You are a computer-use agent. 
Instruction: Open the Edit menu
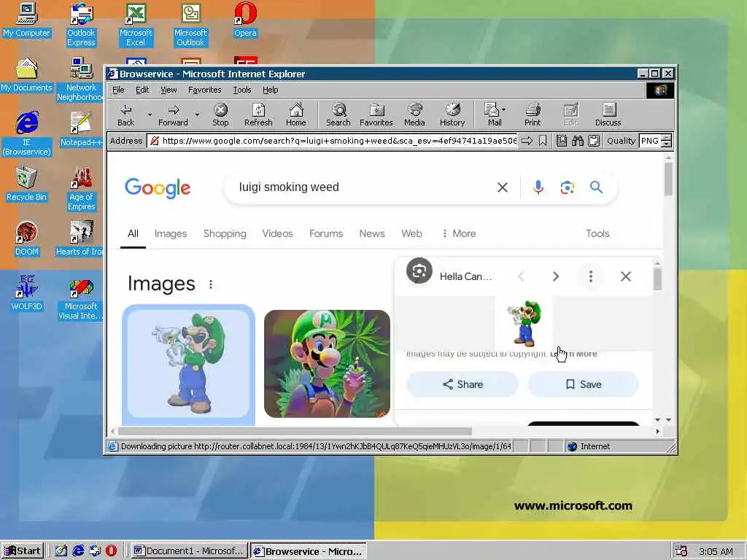coord(142,90)
